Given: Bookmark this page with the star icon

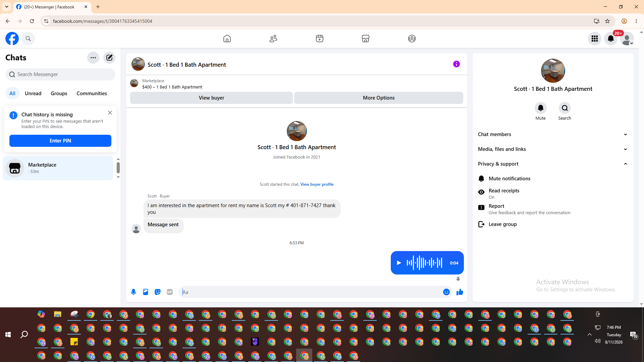Looking at the screenshot, I should [x=607, y=21].
